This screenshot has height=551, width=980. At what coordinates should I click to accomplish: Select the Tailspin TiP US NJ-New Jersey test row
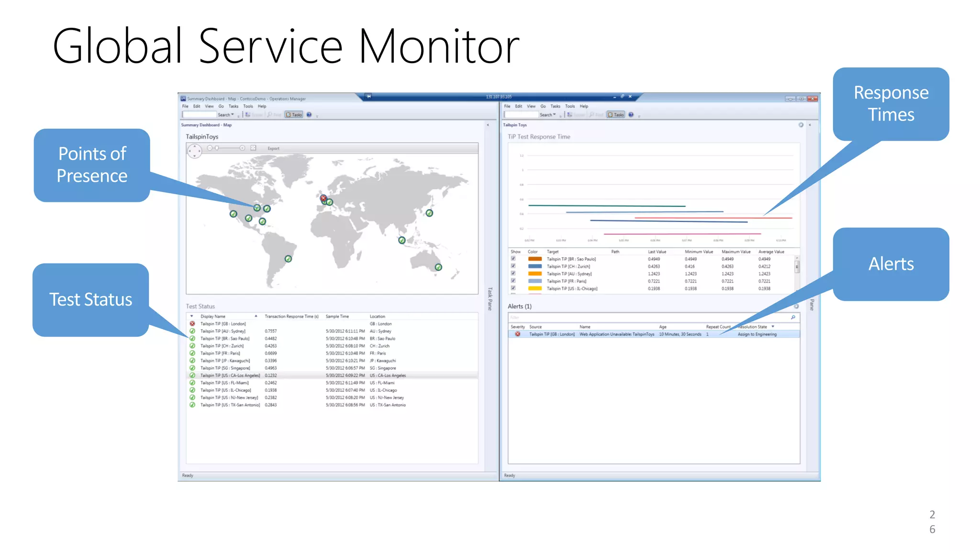(x=332, y=397)
